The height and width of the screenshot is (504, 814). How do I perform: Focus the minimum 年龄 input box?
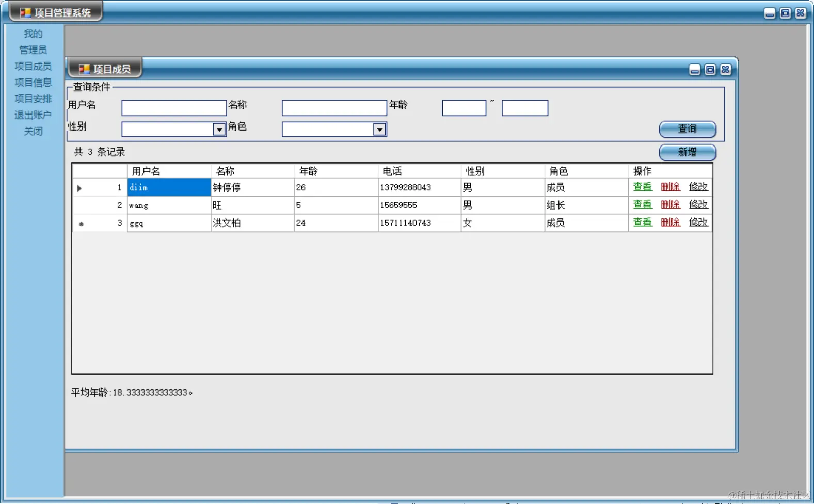464,108
